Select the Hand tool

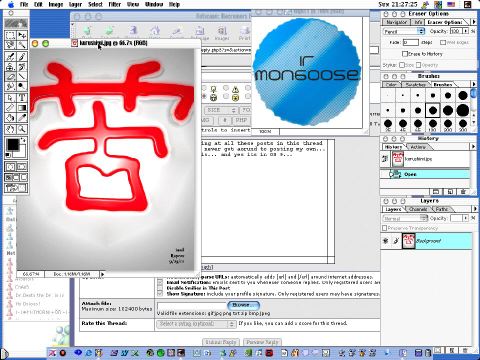[10, 129]
